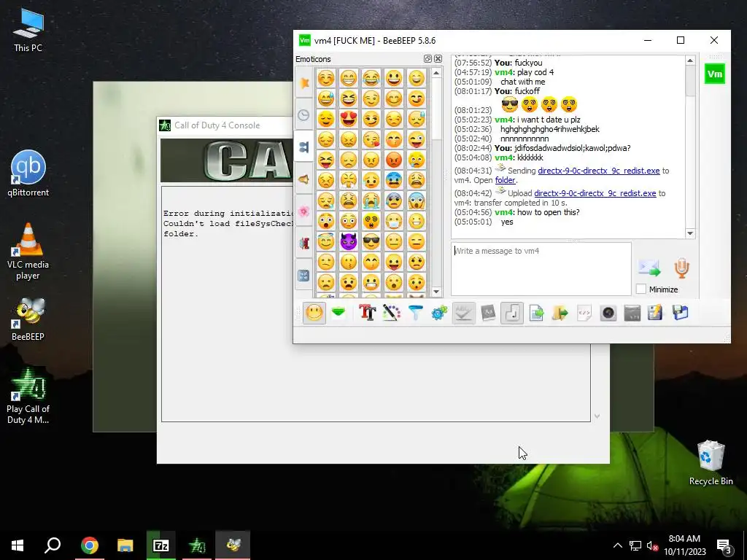Toggle the spell check ABC button
747x560 pixels.
point(463,313)
